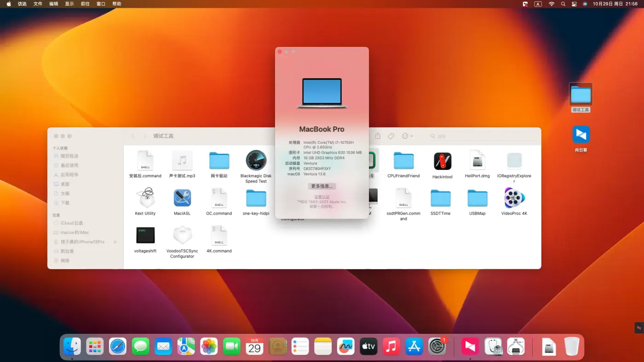This screenshot has width=644, height=362.
Task: Open the 文件 menu in menu bar
Action: pos(38,4)
